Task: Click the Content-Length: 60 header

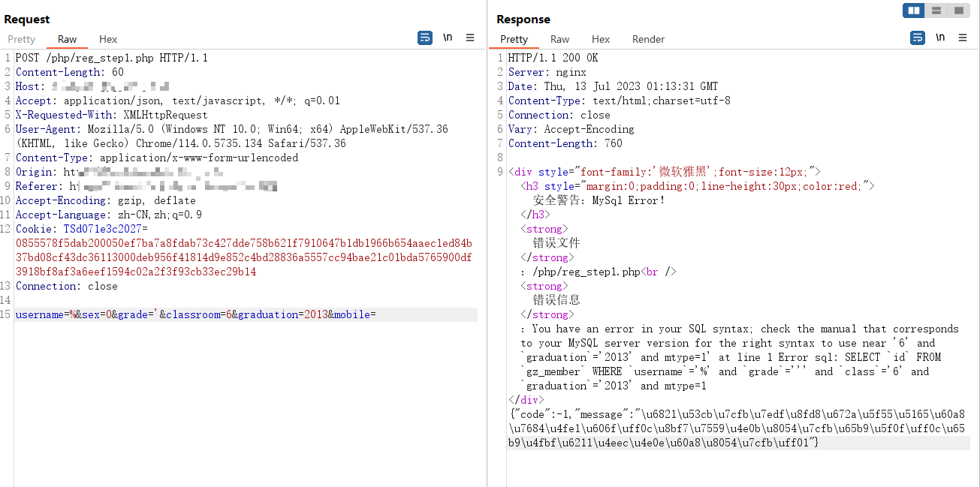Action: point(70,72)
